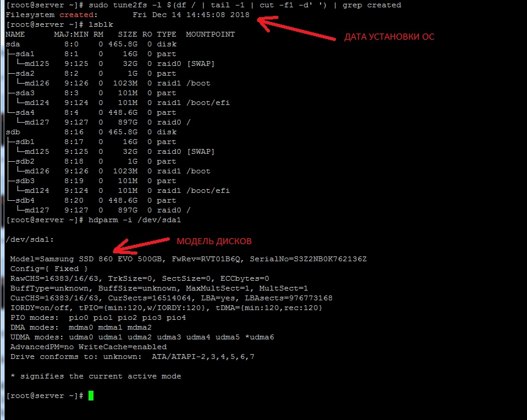
Task: Select the sdb disk row in lsblk output
Action: point(13,132)
